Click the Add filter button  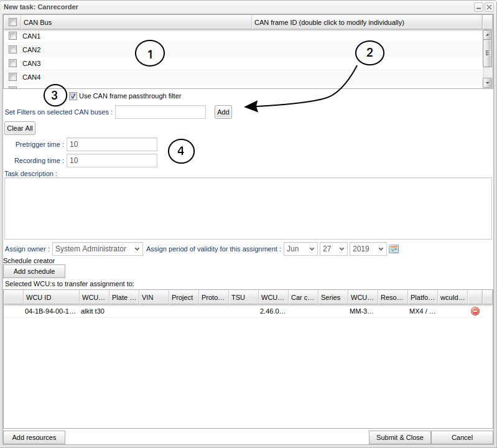pyautogui.click(x=223, y=112)
